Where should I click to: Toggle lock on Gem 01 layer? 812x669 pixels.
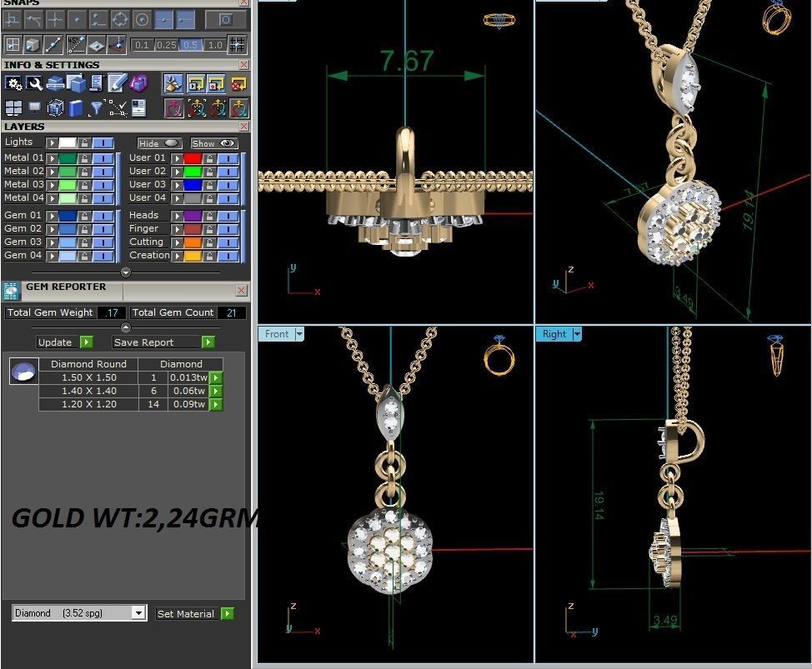[84, 216]
